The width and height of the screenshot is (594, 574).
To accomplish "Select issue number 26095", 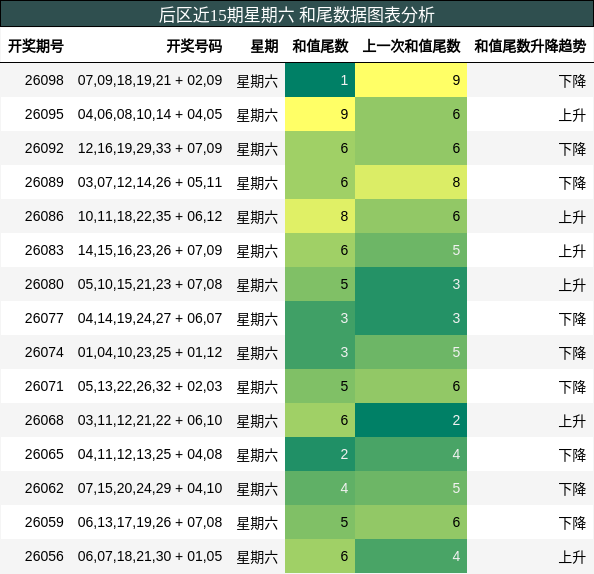I will click(x=44, y=114).
